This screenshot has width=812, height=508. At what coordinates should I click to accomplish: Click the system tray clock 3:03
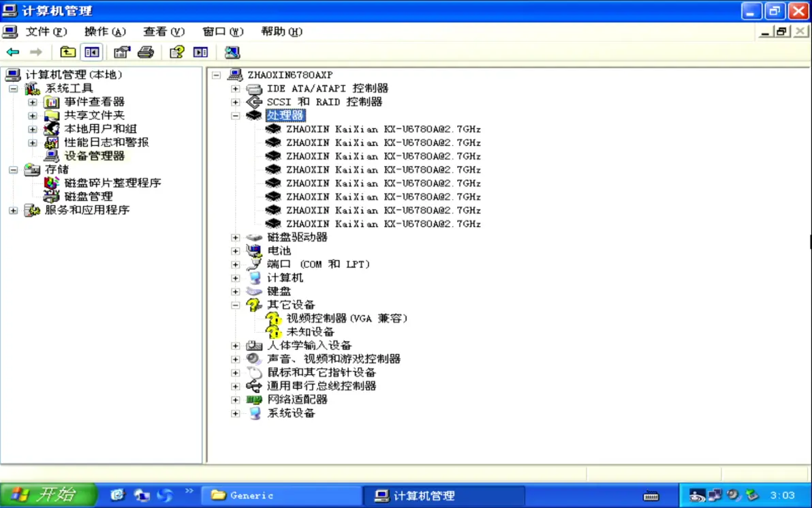[782, 496]
